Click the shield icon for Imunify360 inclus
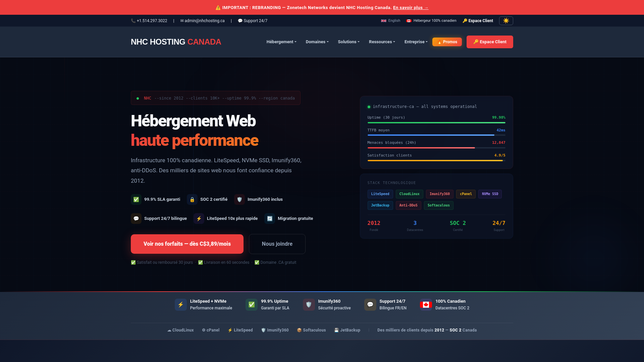644x362 pixels. point(239,199)
